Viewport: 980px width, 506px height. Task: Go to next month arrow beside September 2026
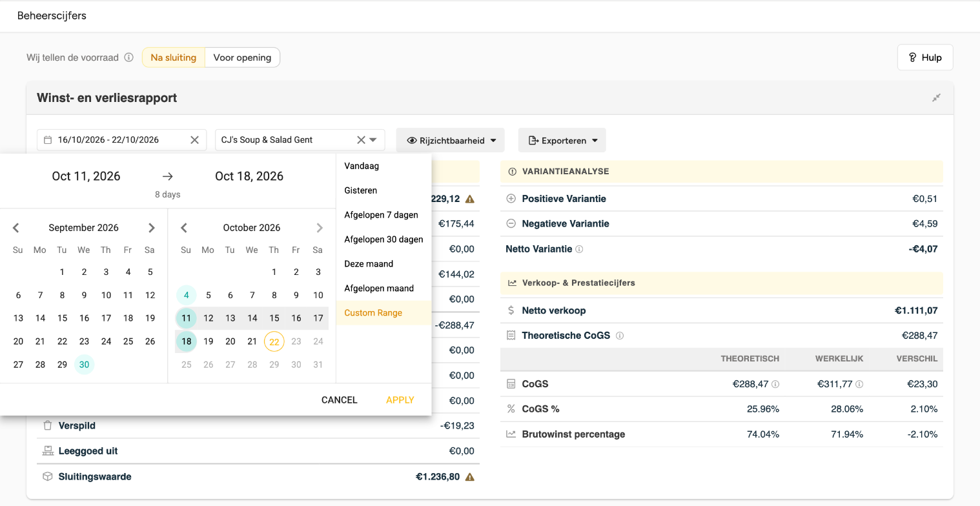coord(152,228)
